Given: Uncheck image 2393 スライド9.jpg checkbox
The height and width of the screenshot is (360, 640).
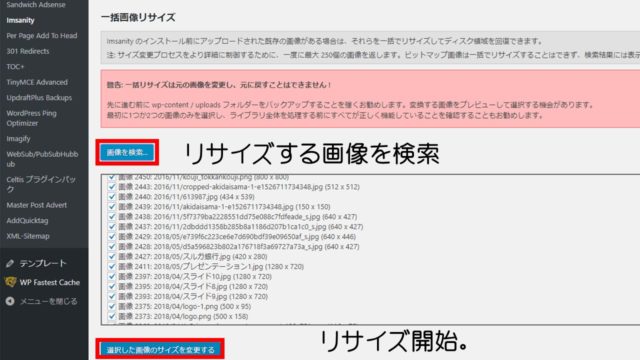Looking at the screenshot, I should click(111, 296).
